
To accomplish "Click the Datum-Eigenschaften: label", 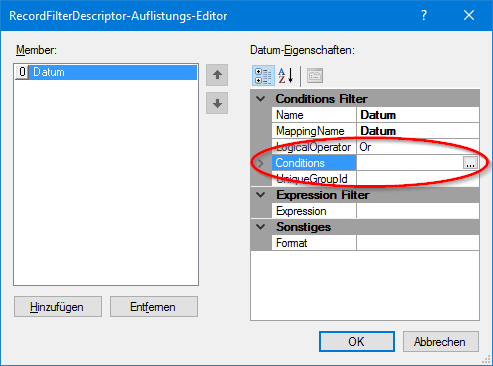I will click(302, 50).
